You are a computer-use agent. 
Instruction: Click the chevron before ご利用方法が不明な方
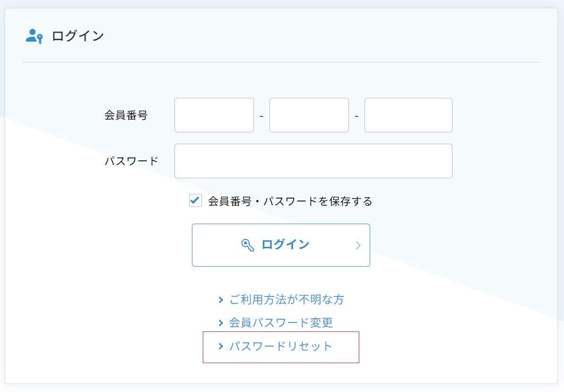[221, 300]
